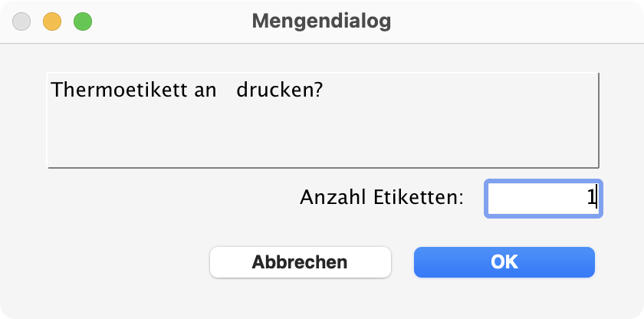Screen dimensions: 644x319
Task: Minimize the dialog with yellow button
Action: pyautogui.click(x=52, y=21)
